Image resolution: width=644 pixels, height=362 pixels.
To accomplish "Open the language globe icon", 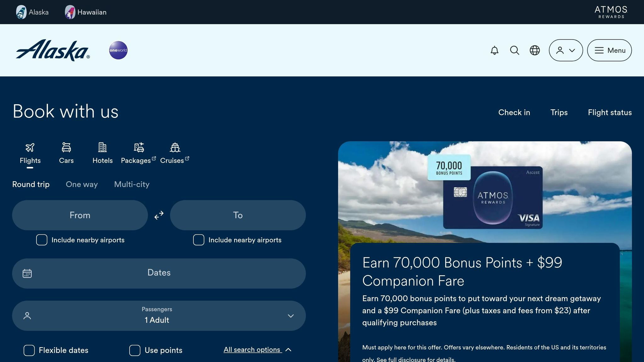I will tap(535, 50).
